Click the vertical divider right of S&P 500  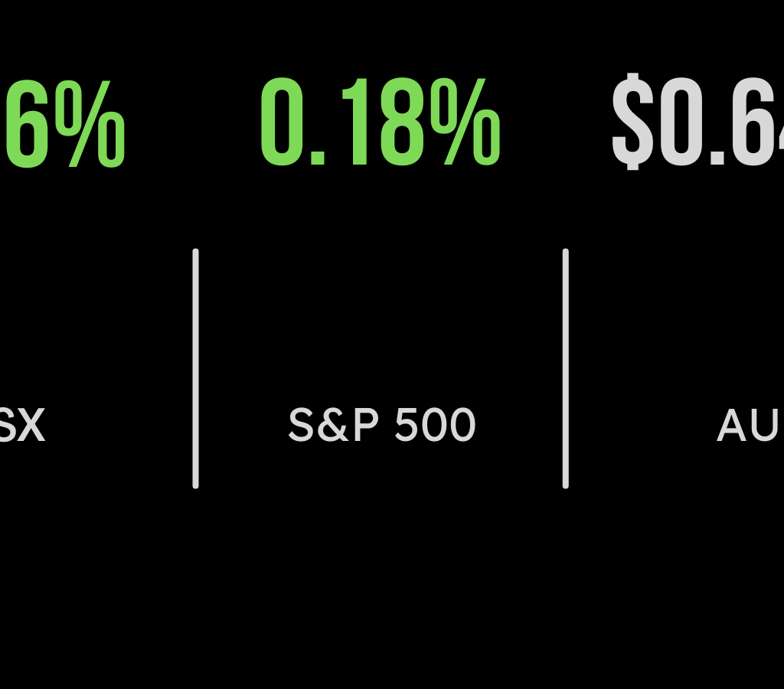click(566, 367)
